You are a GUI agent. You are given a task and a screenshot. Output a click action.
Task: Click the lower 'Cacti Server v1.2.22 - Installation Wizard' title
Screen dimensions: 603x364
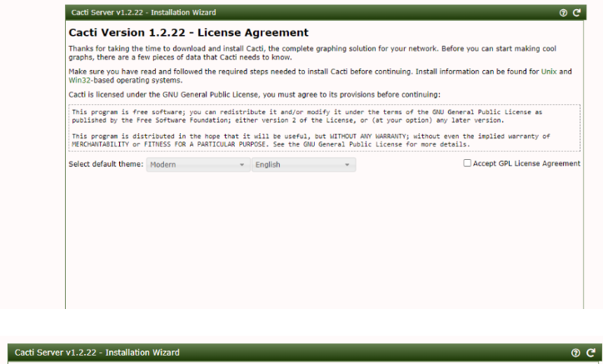coord(97,353)
